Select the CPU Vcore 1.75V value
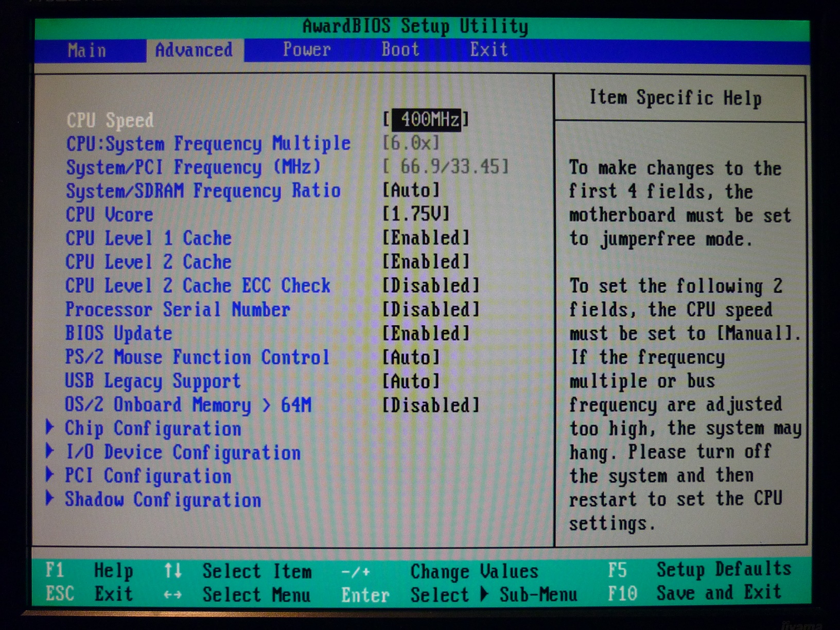 [416, 214]
